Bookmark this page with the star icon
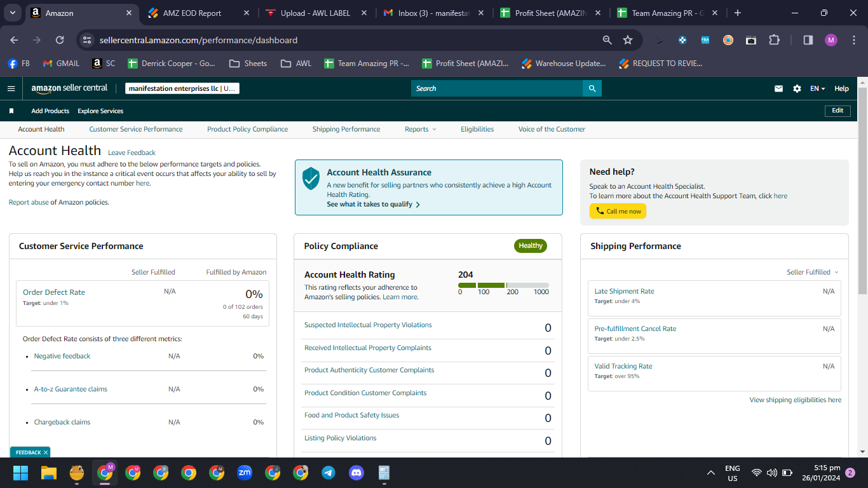The width and height of the screenshot is (868, 488). tap(628, 40)
